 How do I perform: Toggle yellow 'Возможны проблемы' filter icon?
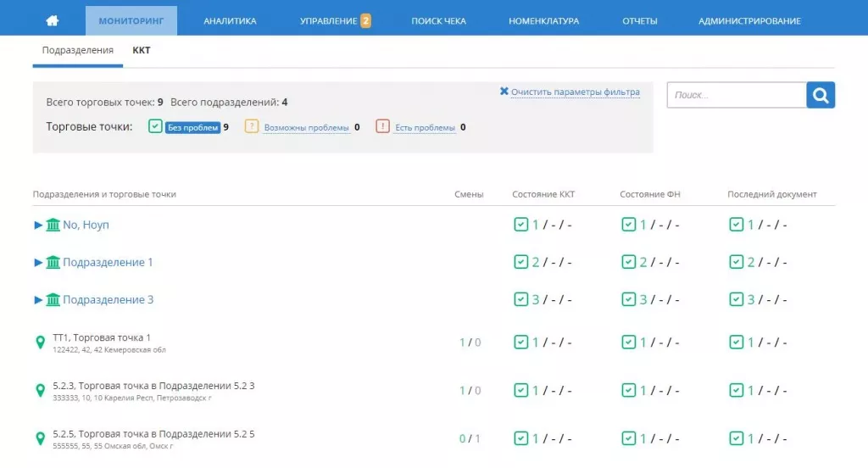pos(252,126)
